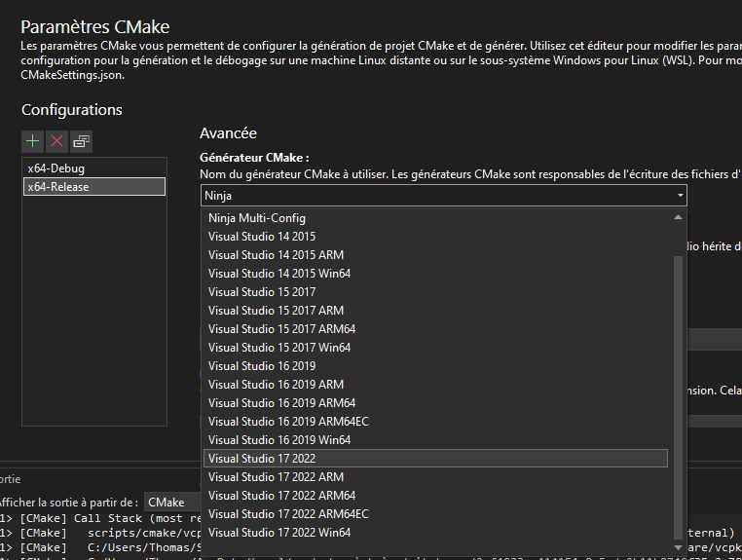Screen dimensions: 742x560
Task: Select Visual Studio 15 2017 Win64 option
Action: tap(278, 348)
